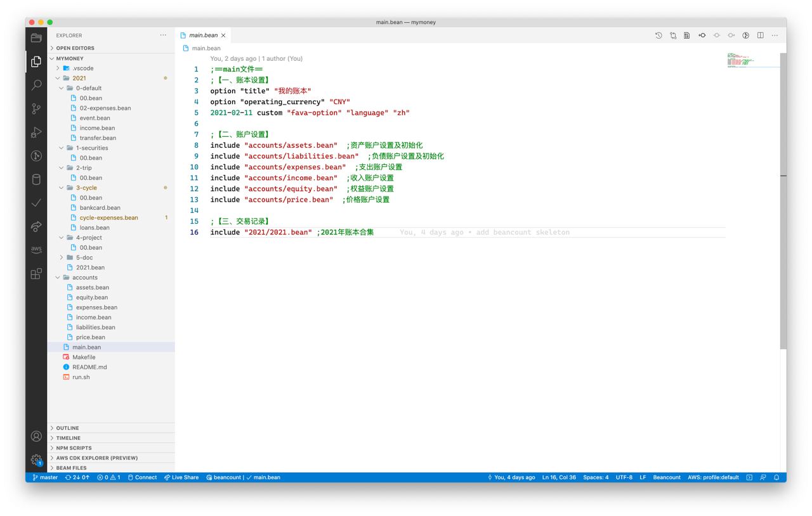This screenshot has width=812, height=516.
Task: Click the master branch in status bar
Action: 45,477
